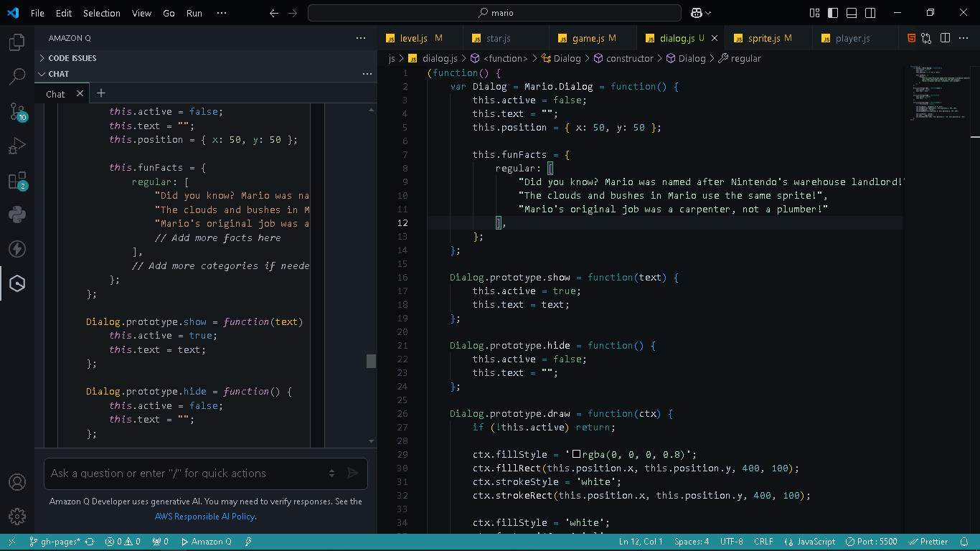The width and height of the screenshot is (980, 551).
Task: Switch to the game.js tab
Action: tap(588, 38)
